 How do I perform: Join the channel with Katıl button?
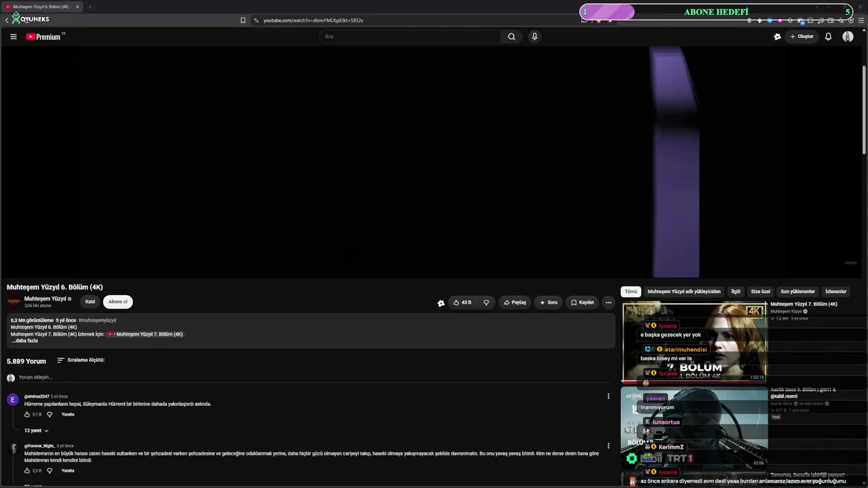pos(90,302)
